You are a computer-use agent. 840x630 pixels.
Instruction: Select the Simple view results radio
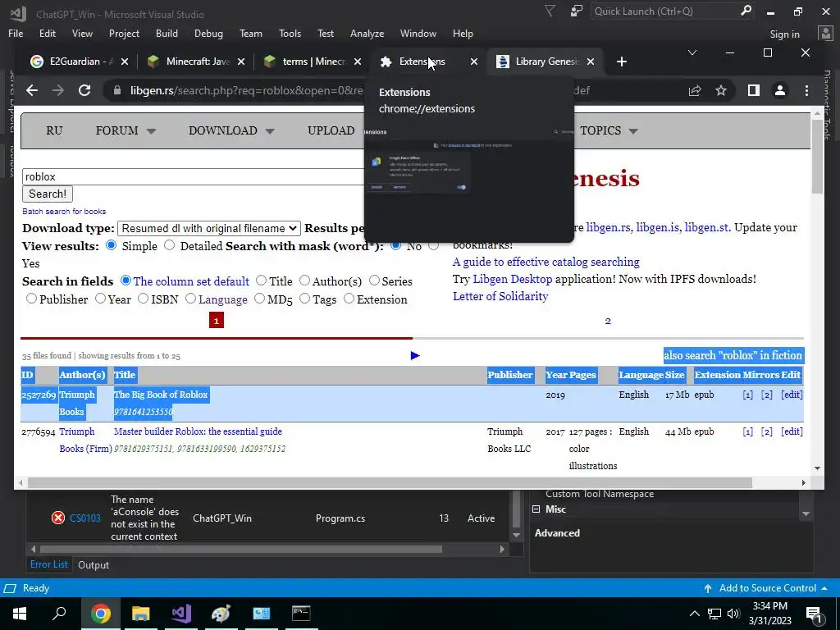tap(111, 245)
